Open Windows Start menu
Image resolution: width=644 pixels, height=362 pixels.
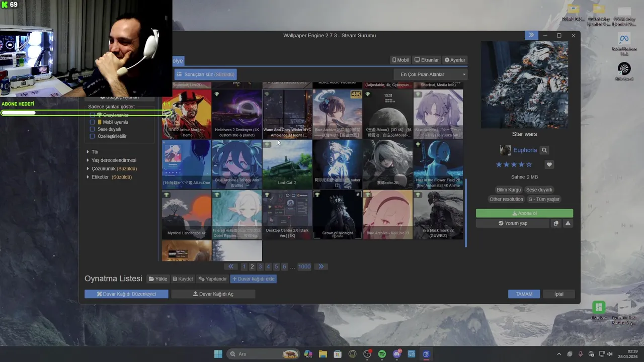tap(218, 354)
